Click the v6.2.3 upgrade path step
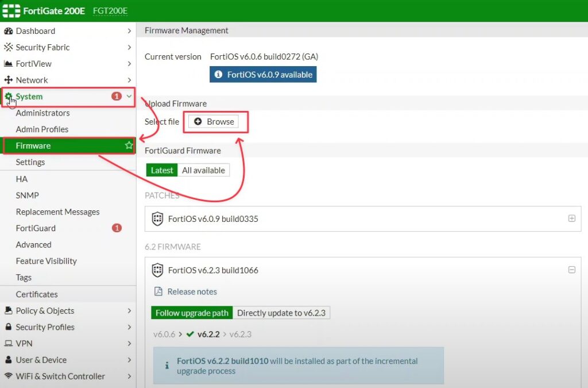The image size is (588, 388). point(241,334)
